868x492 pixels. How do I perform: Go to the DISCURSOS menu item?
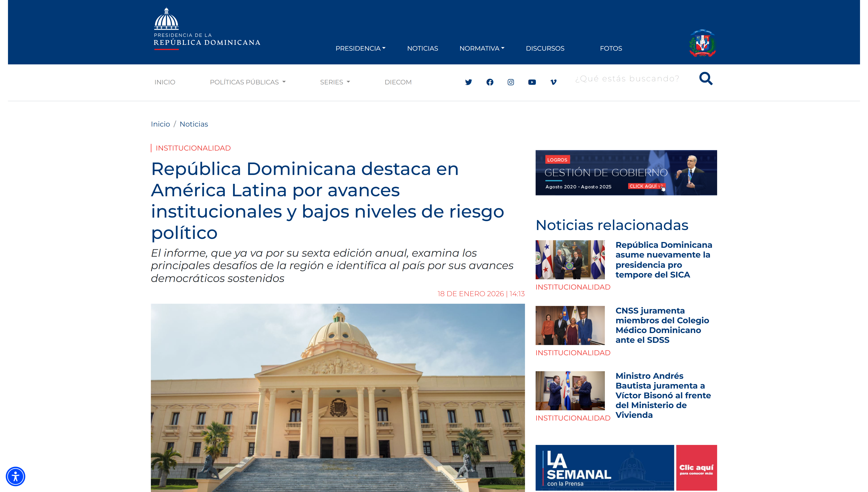click(x=545, y=48)
